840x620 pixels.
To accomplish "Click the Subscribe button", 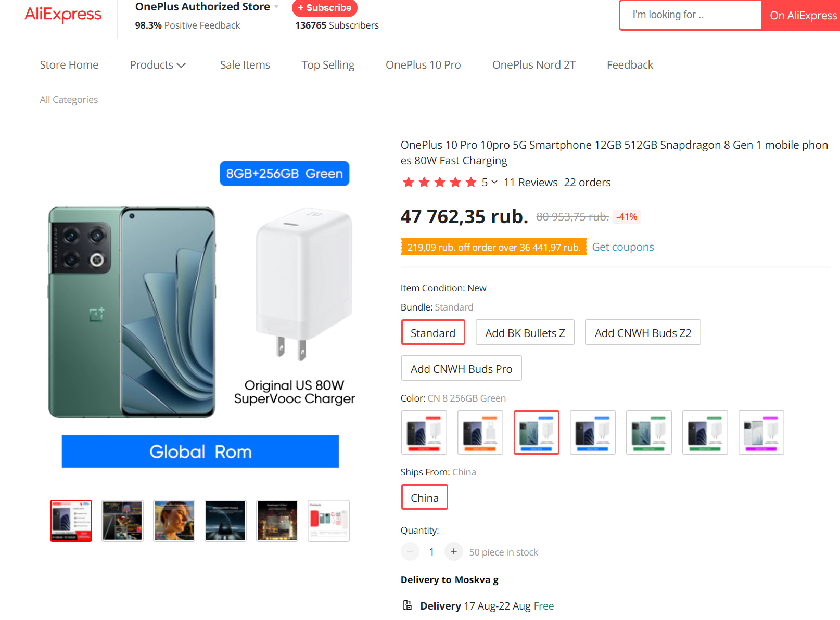I will point(324,8).
